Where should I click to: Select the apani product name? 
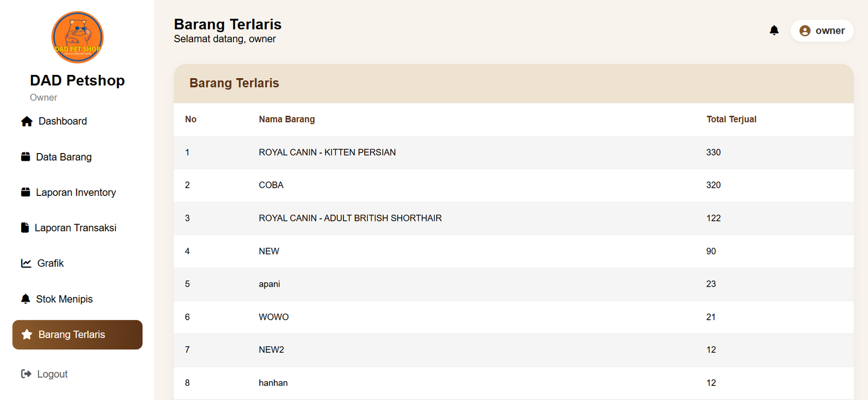click(270, 284)
